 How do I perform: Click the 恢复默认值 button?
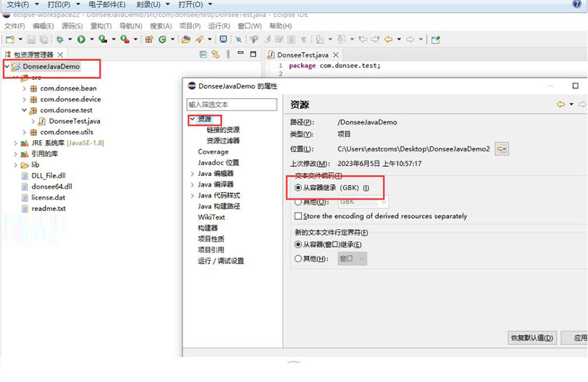tap(532, 338)
